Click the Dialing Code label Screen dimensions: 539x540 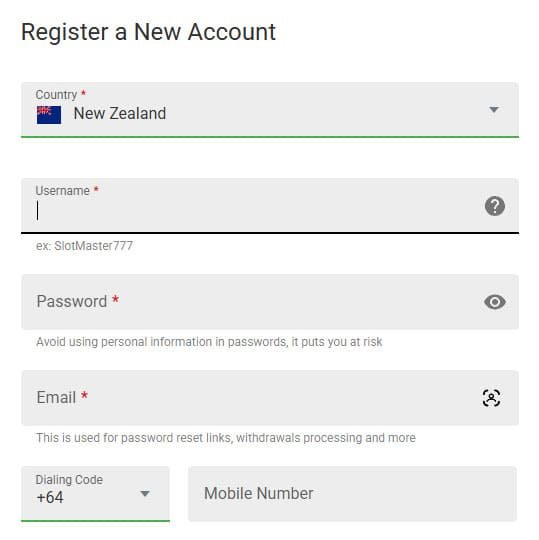click(69, 479)
